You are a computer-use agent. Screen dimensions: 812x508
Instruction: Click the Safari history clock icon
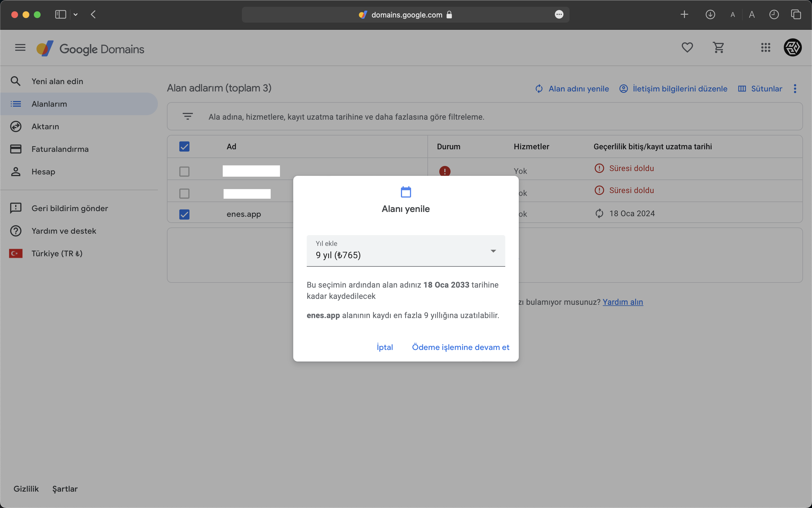(774, 14)
